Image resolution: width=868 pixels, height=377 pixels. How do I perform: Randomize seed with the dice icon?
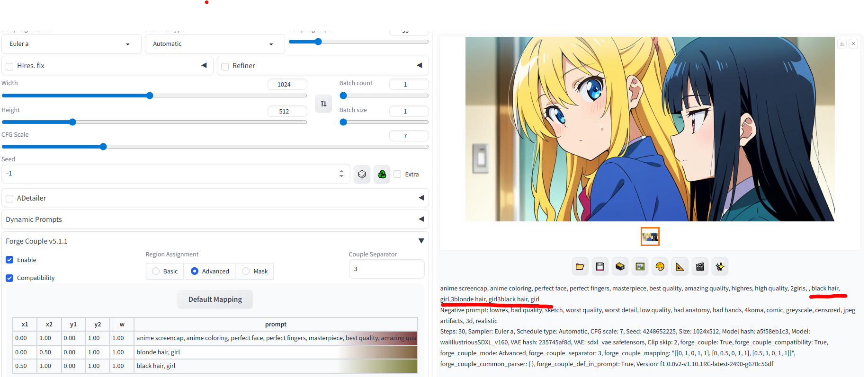coord(362,174)
